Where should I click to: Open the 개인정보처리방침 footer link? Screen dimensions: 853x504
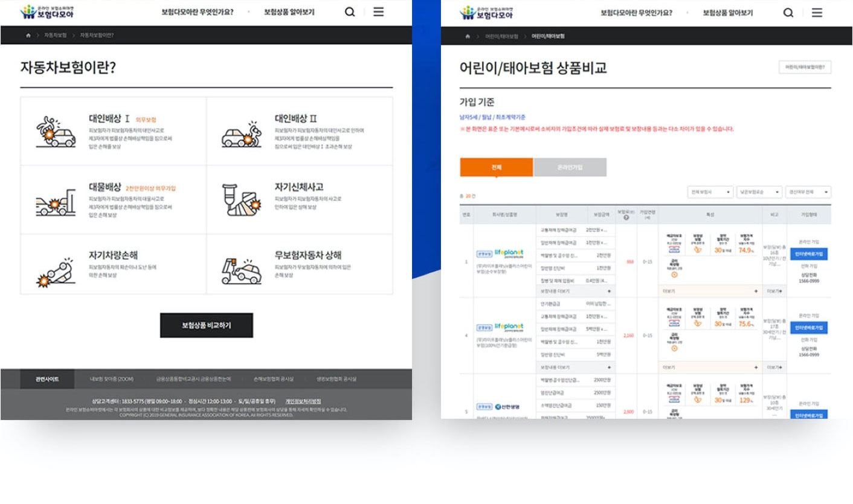click(x=303, y=401)
